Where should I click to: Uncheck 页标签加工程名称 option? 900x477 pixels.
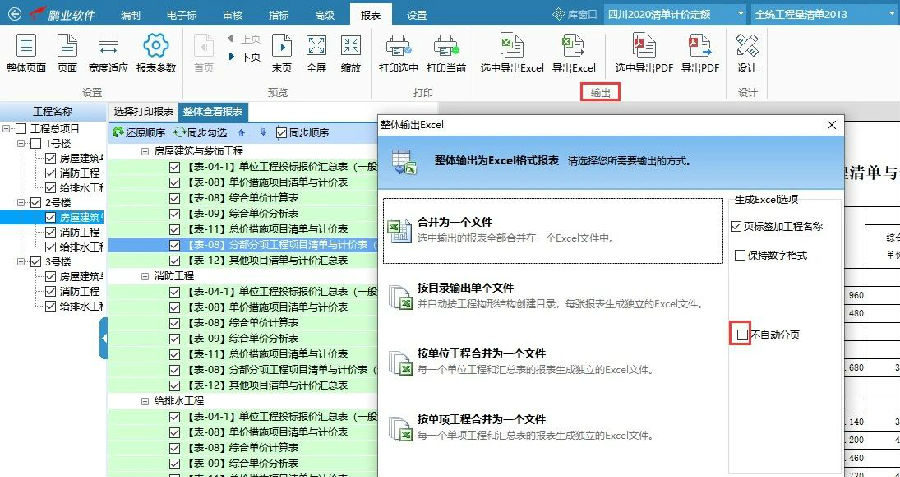coord(738,227)
